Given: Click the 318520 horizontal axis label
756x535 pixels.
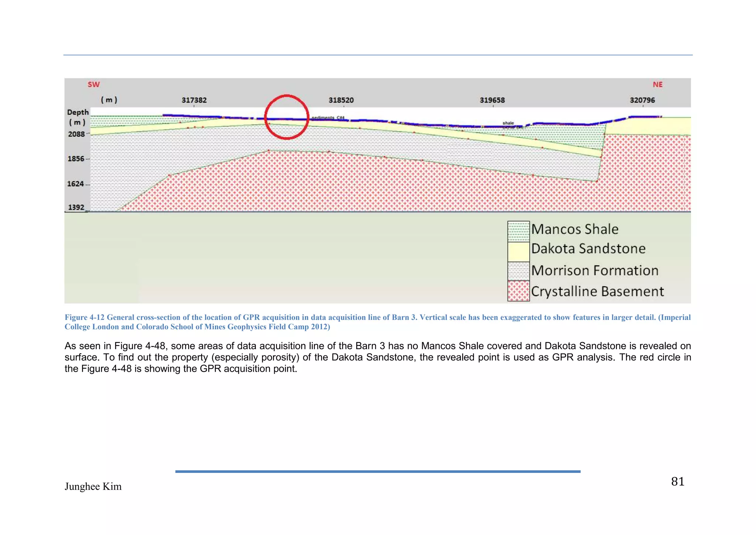Looking at the screenshot, I should (341, 100).
